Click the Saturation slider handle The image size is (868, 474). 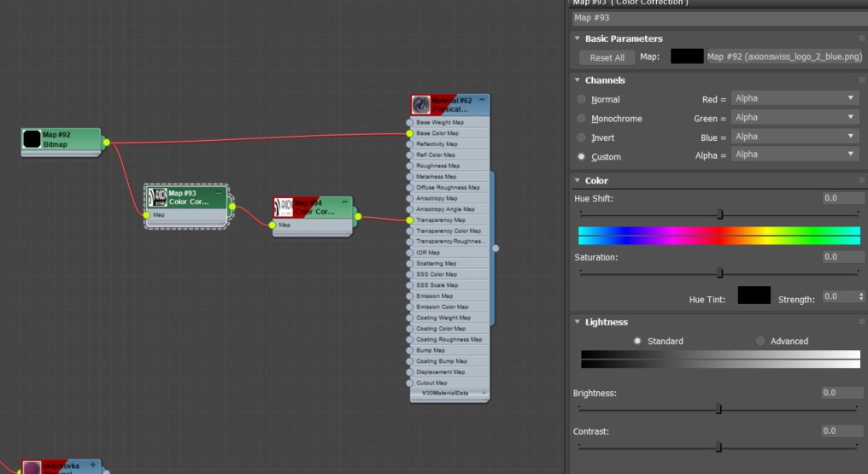[x=720, y=272]
